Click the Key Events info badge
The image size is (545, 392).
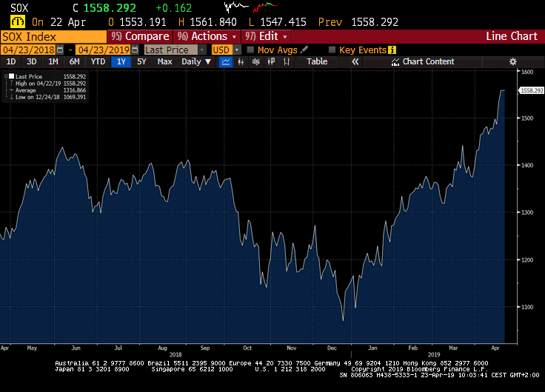coord(392,50)
